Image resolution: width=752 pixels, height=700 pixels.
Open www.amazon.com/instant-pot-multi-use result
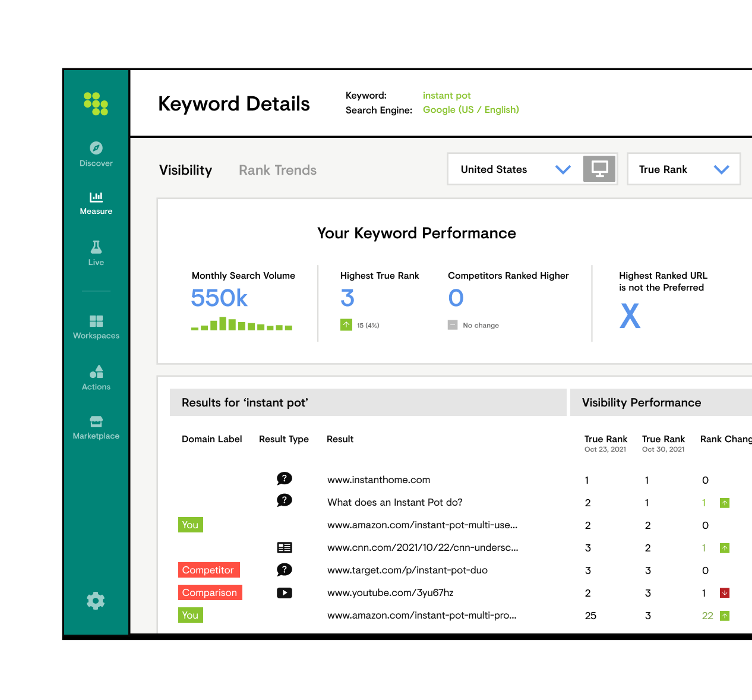[422, 525]
